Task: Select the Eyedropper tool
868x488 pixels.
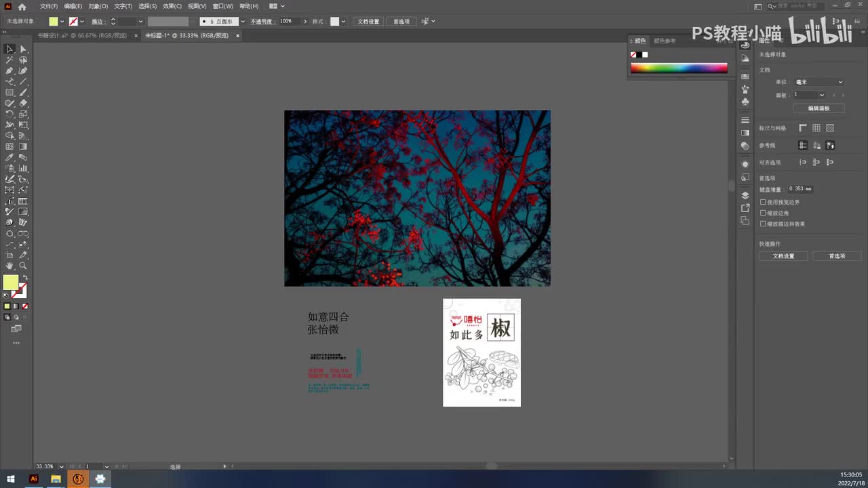Action: point(9,157)
